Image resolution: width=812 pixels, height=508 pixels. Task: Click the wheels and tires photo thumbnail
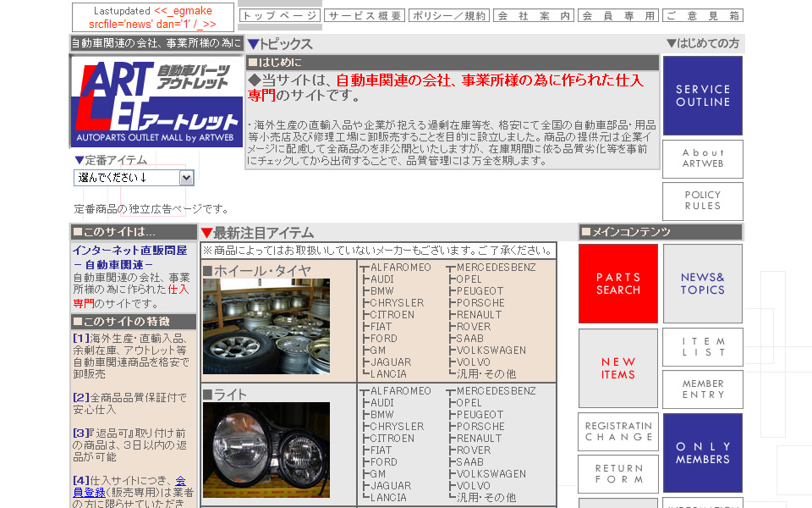[x=266, y=326]
